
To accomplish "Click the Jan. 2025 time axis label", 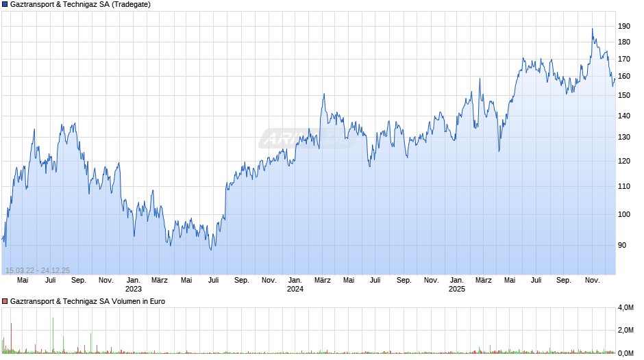I will coord(457,285).
